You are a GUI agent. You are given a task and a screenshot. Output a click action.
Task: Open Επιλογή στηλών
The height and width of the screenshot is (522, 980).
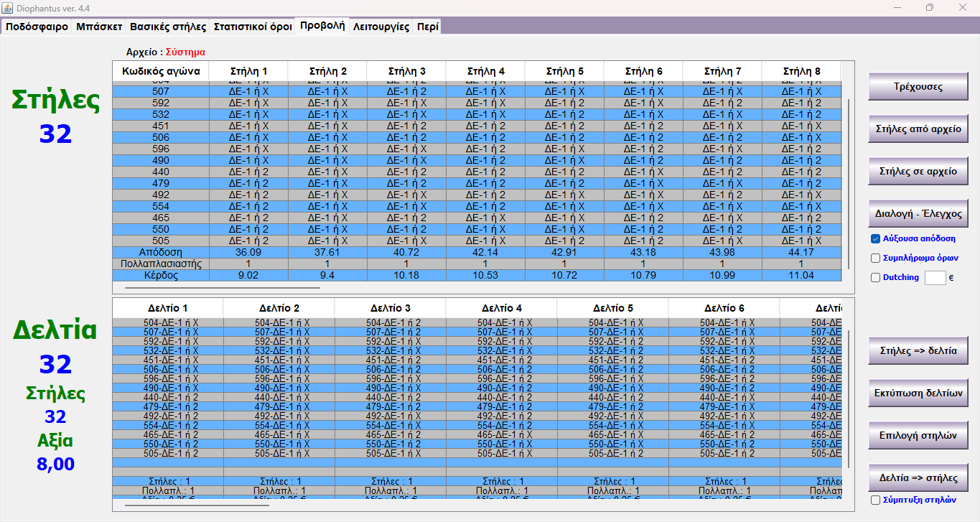coord(918,435)
